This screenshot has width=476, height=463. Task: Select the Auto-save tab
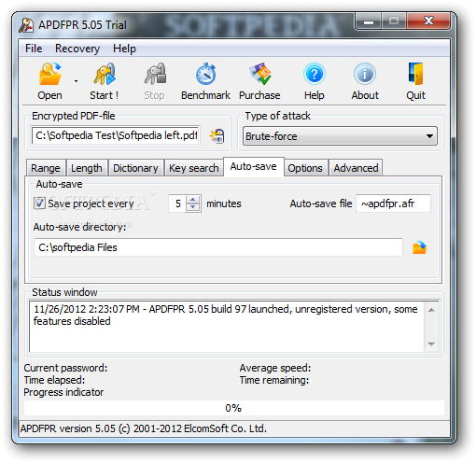tap(254, 167)
